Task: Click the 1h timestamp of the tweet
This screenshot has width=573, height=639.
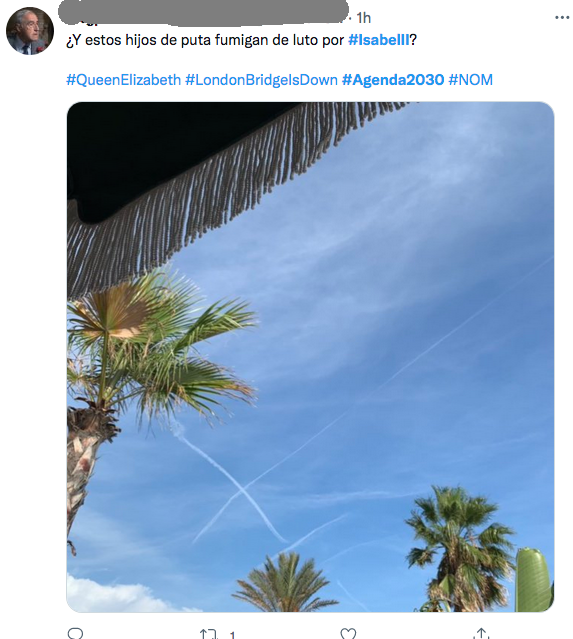Action: [364, 18]
